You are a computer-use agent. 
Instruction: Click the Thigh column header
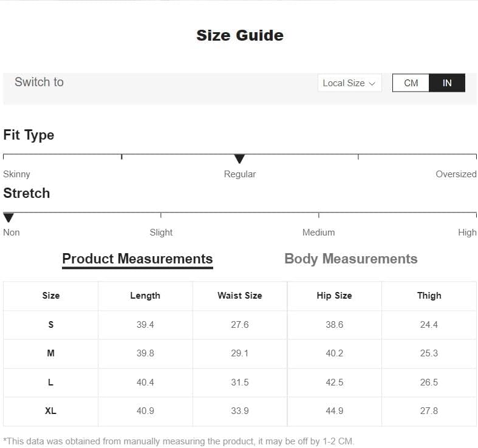[429, 296]
